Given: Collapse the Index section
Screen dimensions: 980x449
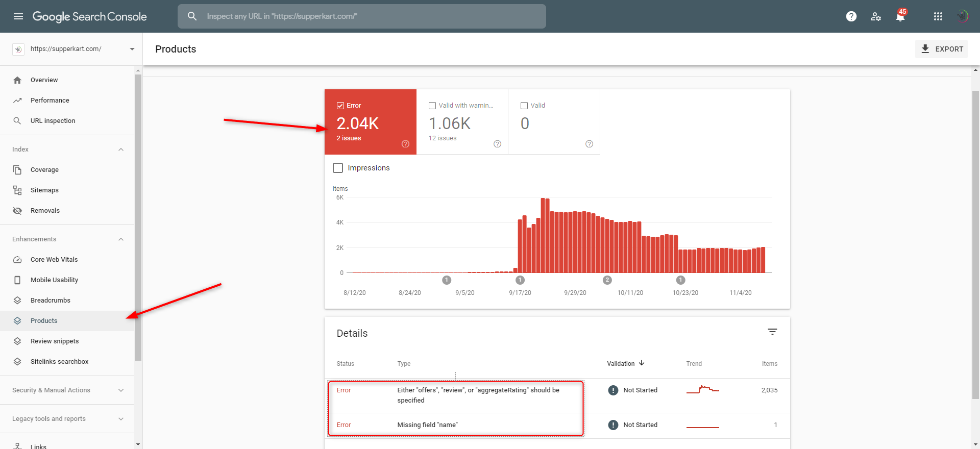Looking at the screenshot, I should pos(121,149).
